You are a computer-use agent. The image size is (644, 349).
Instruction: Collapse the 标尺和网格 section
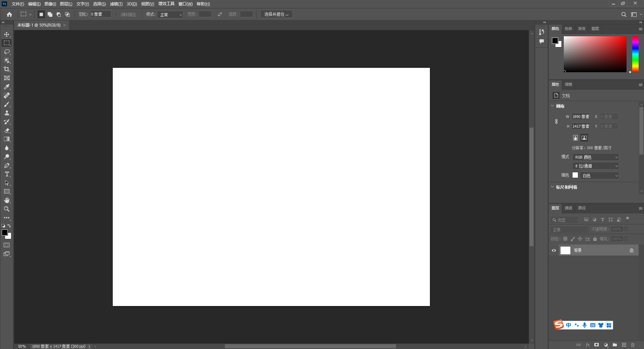552,187
